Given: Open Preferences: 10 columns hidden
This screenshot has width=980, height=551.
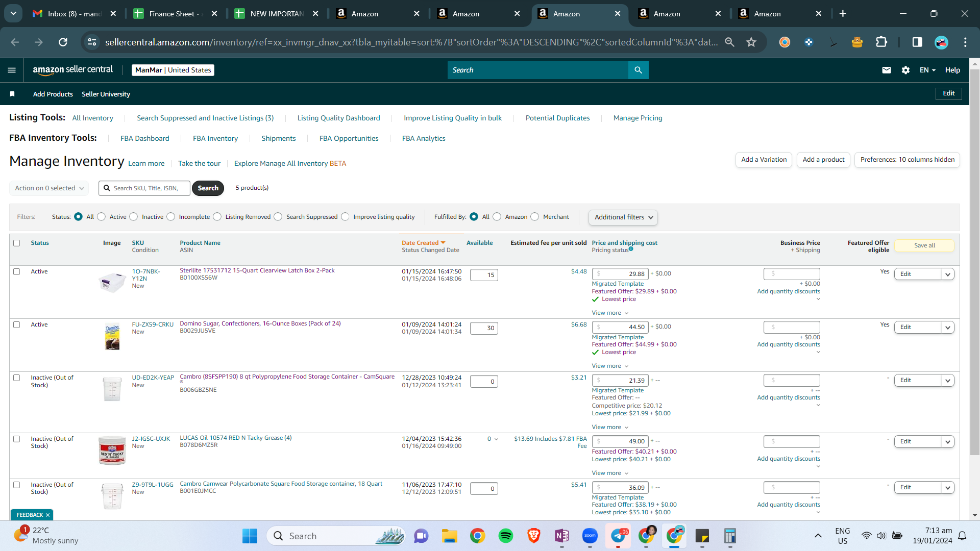Looking at the screenshot, I should (x=907, y=160).
